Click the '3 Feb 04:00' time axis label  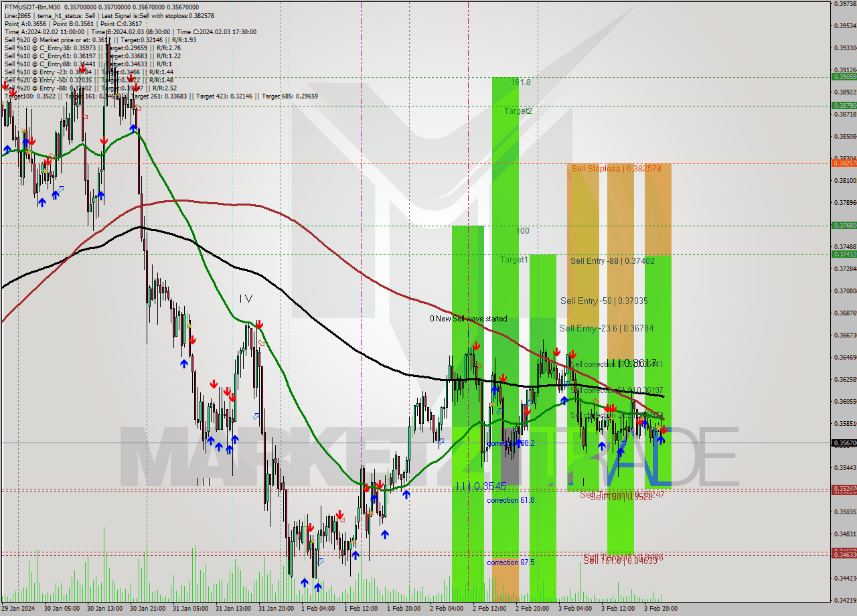click(x=576, y=609)
